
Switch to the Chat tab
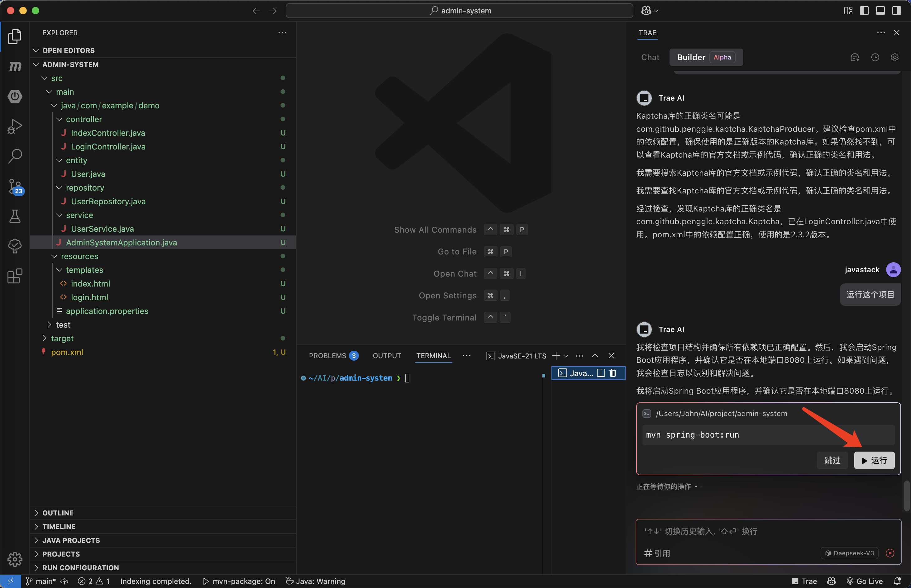(650, 57)
